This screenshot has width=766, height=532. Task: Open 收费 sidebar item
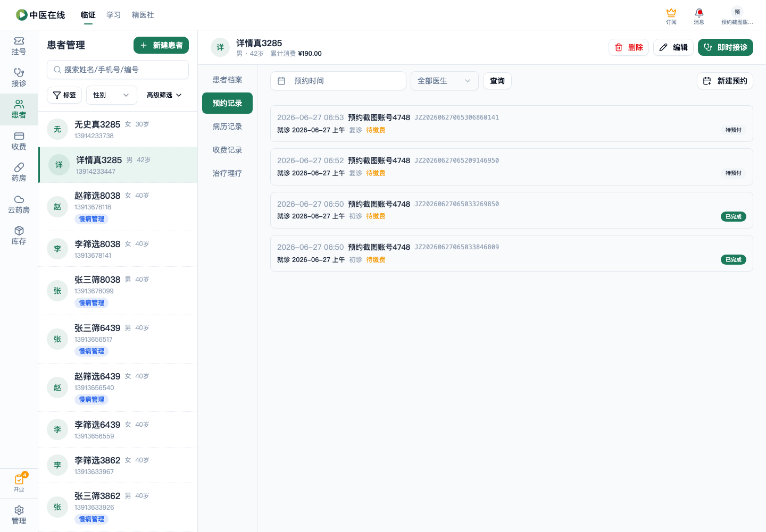point(19,141)
